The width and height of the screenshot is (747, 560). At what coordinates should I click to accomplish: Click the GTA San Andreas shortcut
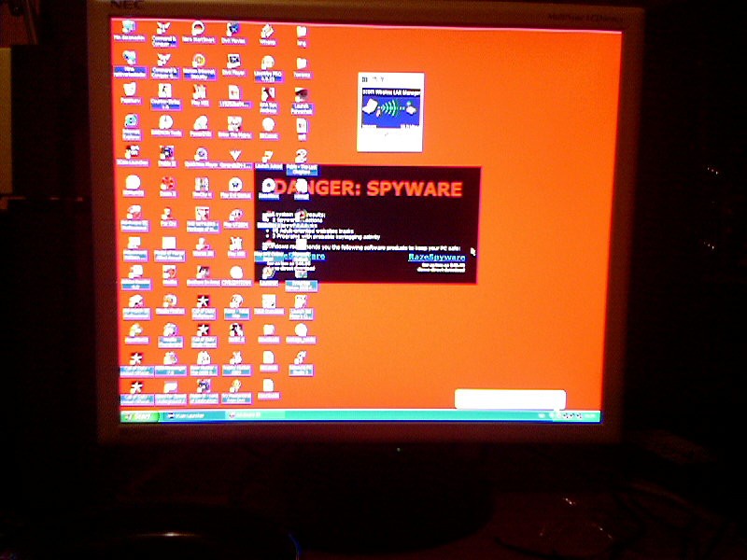tap(269, 100)
